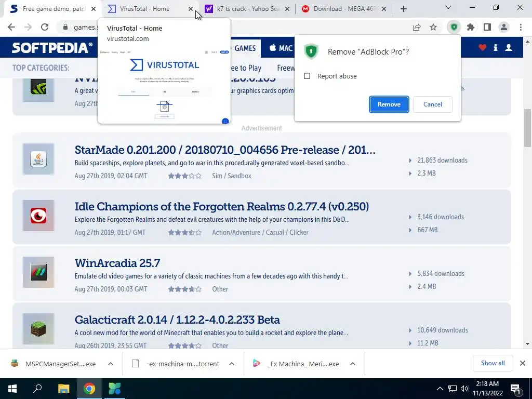Image resolution: width=532 pixels, height=399 pixels.
Task: Toggle the browser side panel
Action: coord(487,27)
